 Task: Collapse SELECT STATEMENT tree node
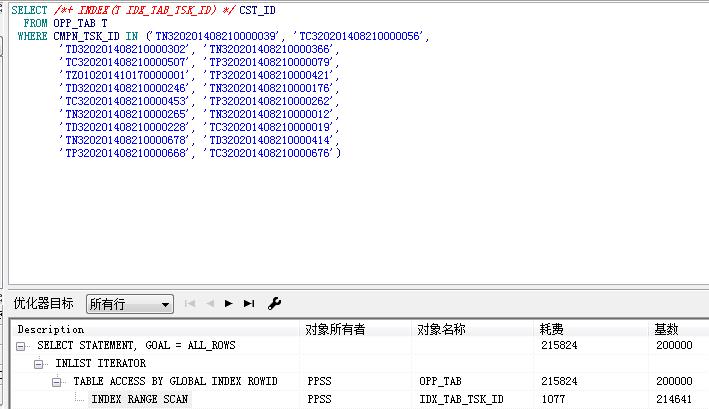pyautogui.click(x=20, y=346)
